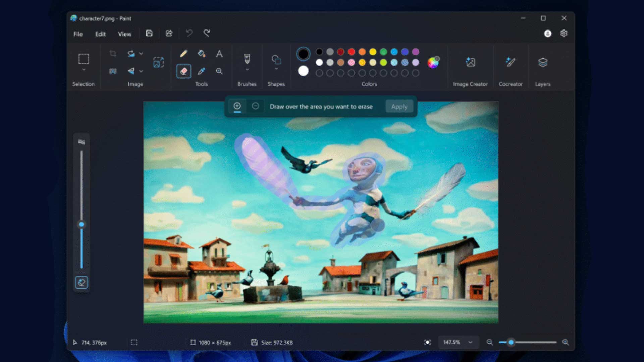Open Image Creator

[470, 62]
